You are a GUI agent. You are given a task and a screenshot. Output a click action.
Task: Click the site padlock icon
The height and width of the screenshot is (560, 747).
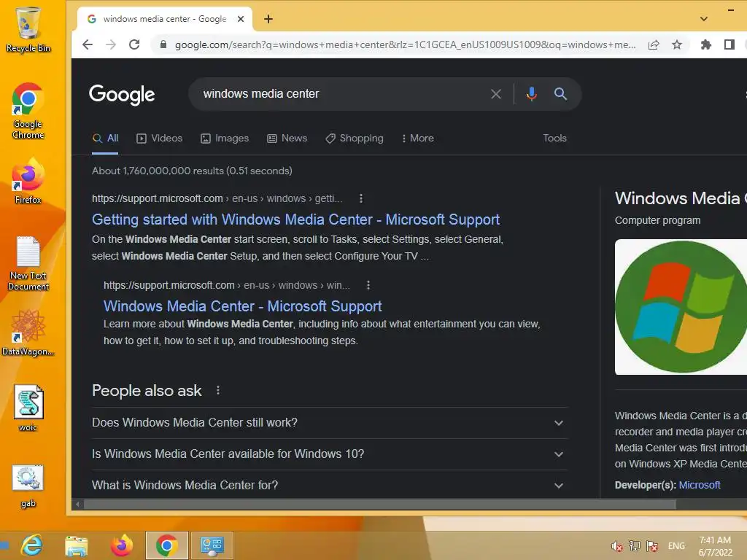pyautogui.click(x=163, y=44)
